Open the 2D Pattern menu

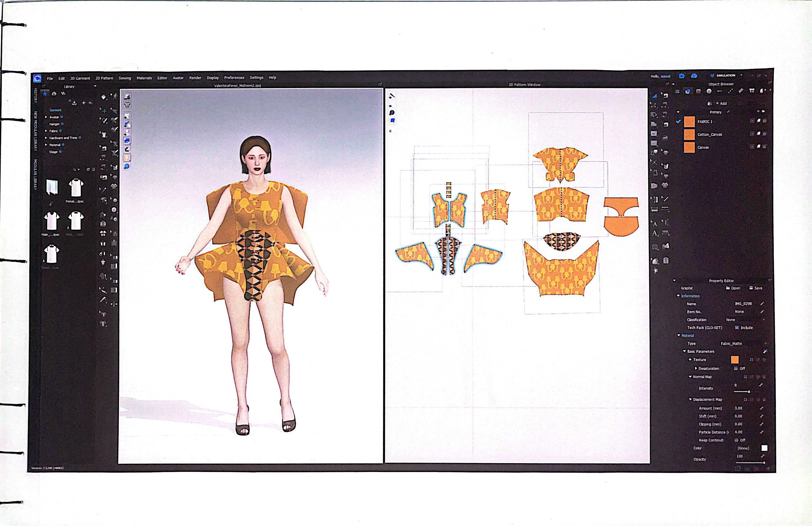[x=104, y=78]
